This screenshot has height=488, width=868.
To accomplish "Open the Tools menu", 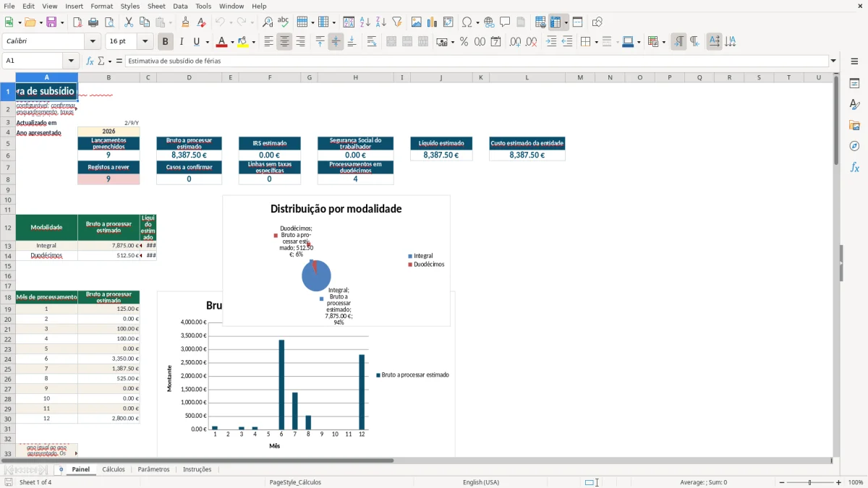I will [x=203, y=6].
